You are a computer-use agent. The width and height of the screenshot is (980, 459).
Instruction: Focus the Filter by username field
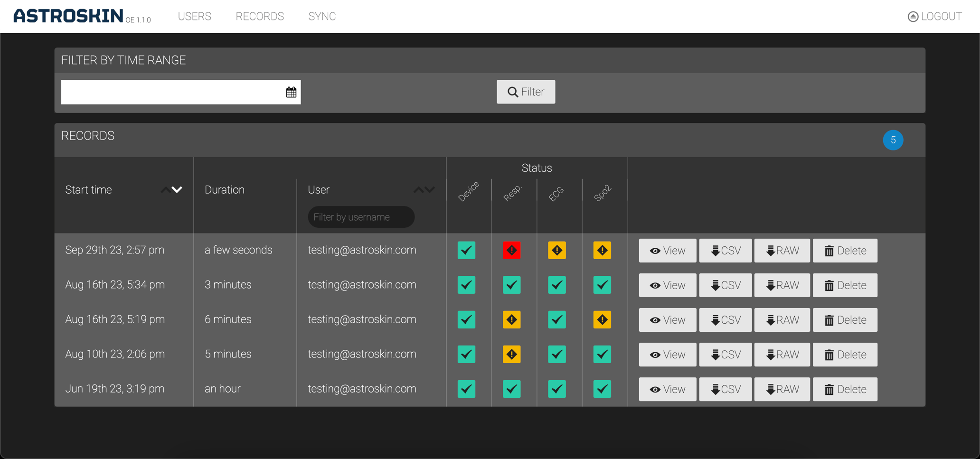point(361,217)
